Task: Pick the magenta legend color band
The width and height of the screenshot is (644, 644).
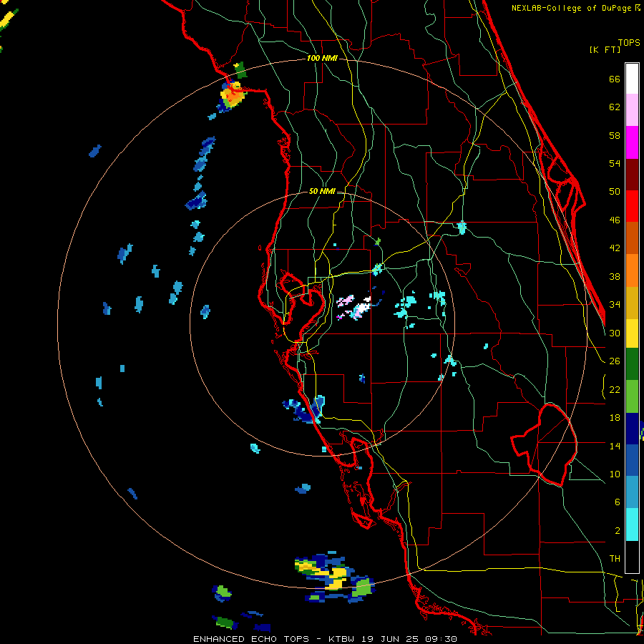Action: click(x=632, y=142)
